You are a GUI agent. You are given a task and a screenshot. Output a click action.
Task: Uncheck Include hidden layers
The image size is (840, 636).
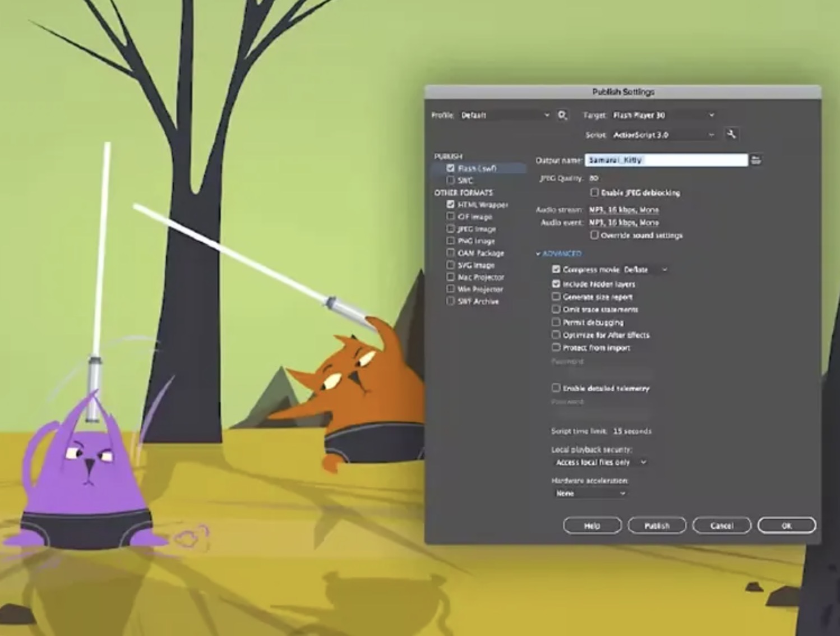(556, 284)
